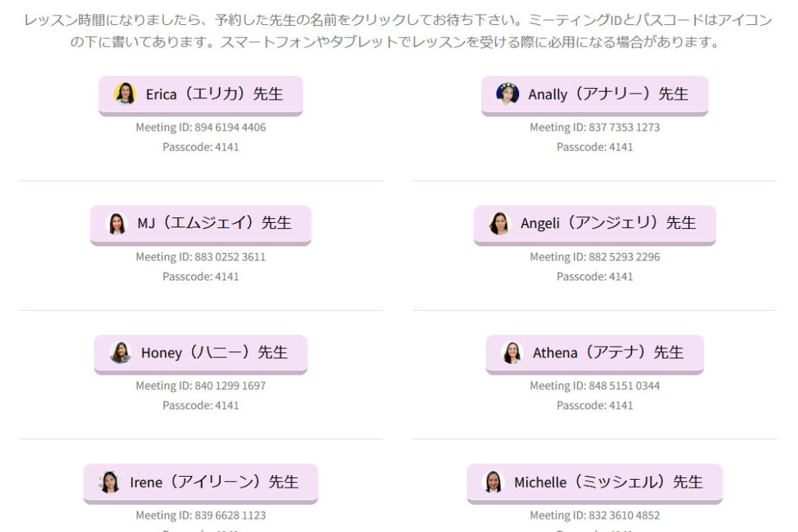Click Angeli's Meeting ID 882 5293 2296
798x532 pixels.
(x=595, y=257)
